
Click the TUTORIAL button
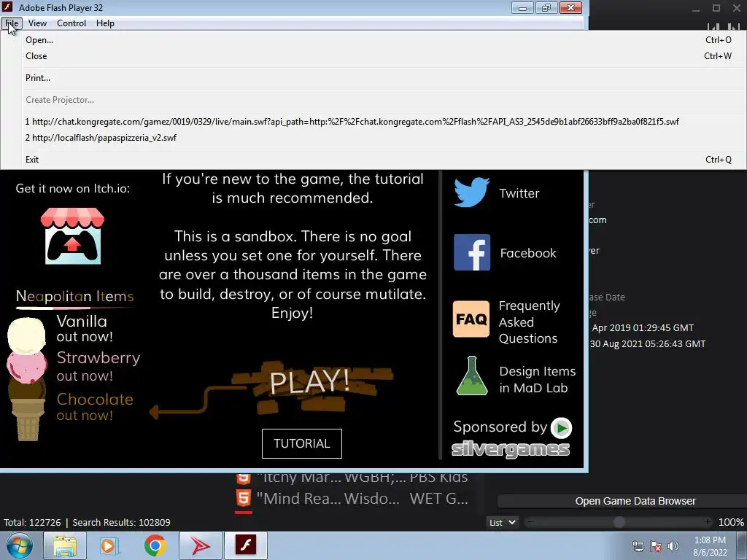[301, 443]
